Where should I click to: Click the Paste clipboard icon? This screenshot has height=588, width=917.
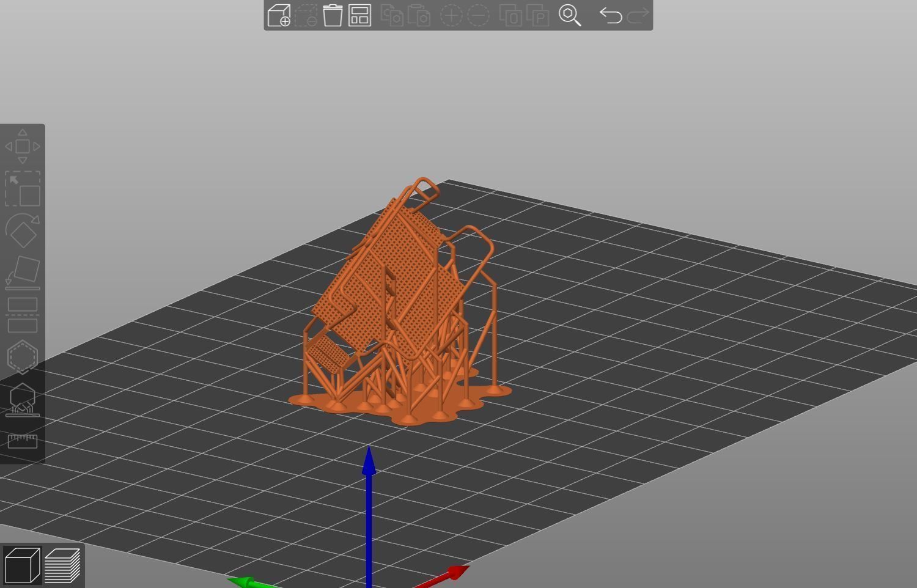419,15
